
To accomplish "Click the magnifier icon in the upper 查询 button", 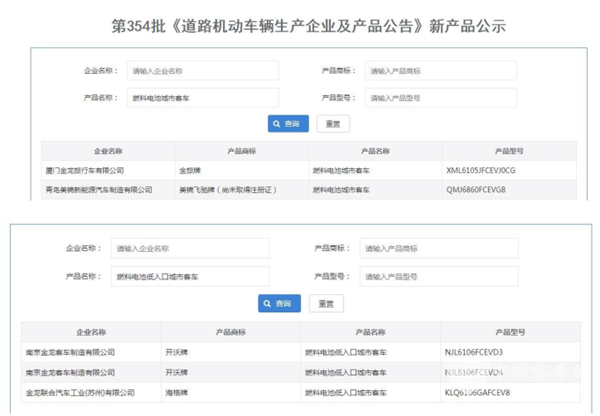I will click(x=278, y=124).
